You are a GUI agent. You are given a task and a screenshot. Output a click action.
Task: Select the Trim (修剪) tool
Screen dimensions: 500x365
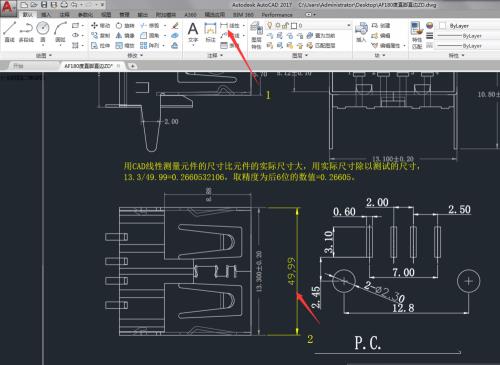[x=149, y=25]
